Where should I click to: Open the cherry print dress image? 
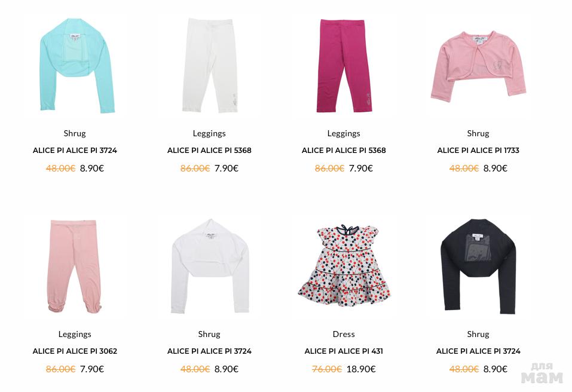(x=344, y=265)
